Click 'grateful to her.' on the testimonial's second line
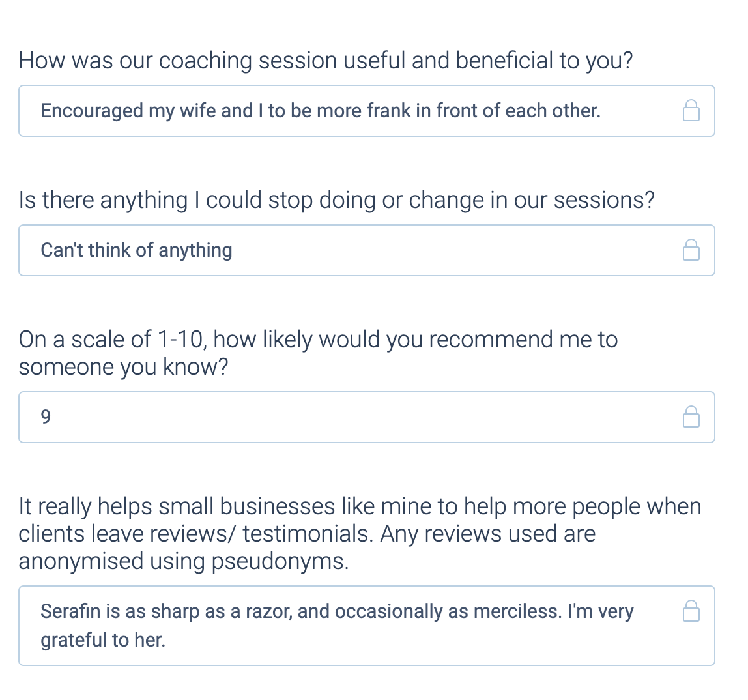Image resolution: width=748 pixels, height=700 pixels. click(103, 640)
